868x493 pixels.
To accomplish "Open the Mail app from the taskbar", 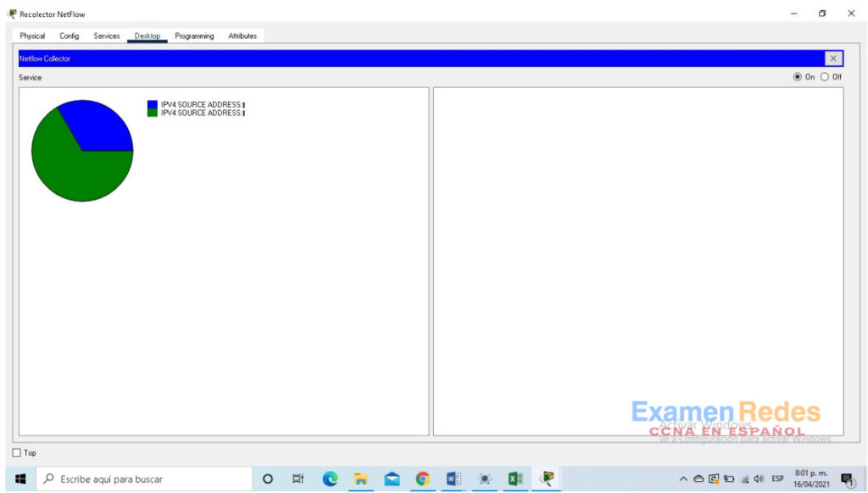I will coord(391,479).
